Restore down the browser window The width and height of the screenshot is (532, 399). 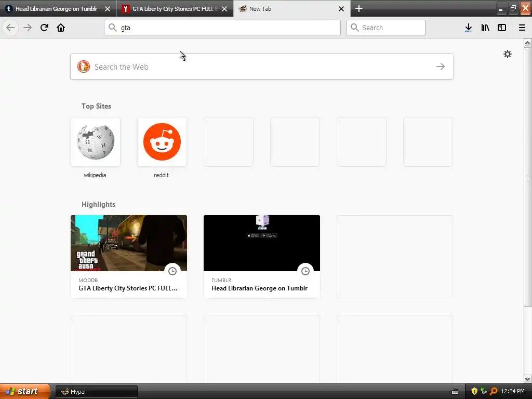513,9
